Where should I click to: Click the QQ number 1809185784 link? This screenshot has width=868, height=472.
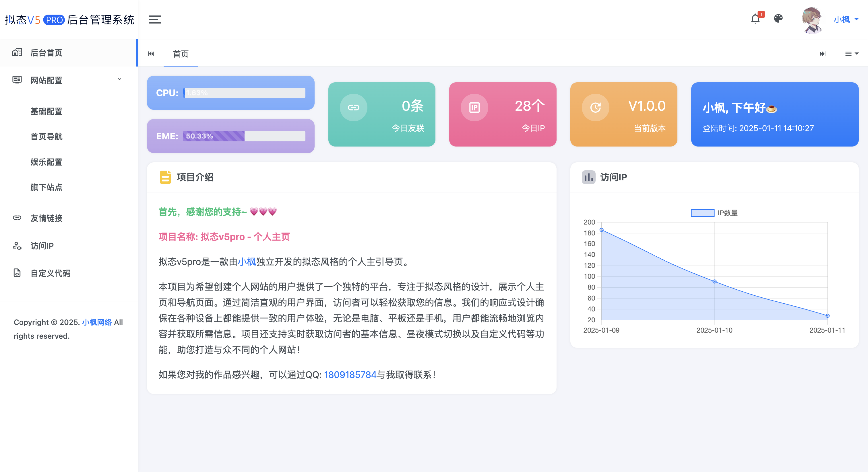[x=350, y=375]
